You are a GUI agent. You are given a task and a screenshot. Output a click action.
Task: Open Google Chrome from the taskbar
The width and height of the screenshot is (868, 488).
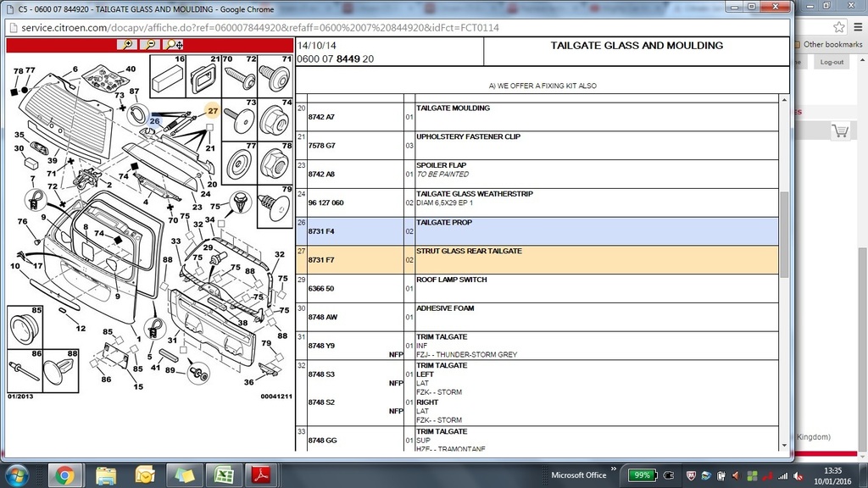click(64, 475)
